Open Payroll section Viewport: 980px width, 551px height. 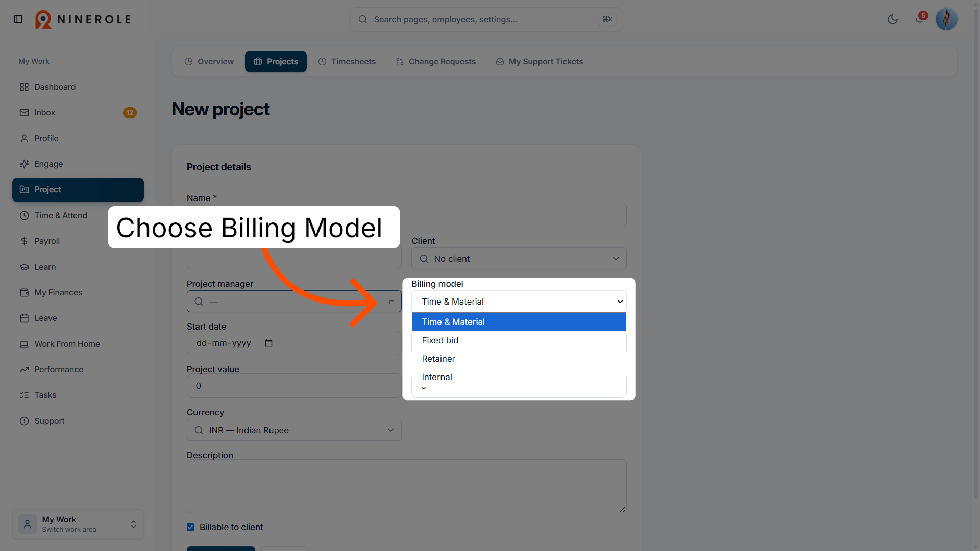pyautogui.click(x=60, y=241)
